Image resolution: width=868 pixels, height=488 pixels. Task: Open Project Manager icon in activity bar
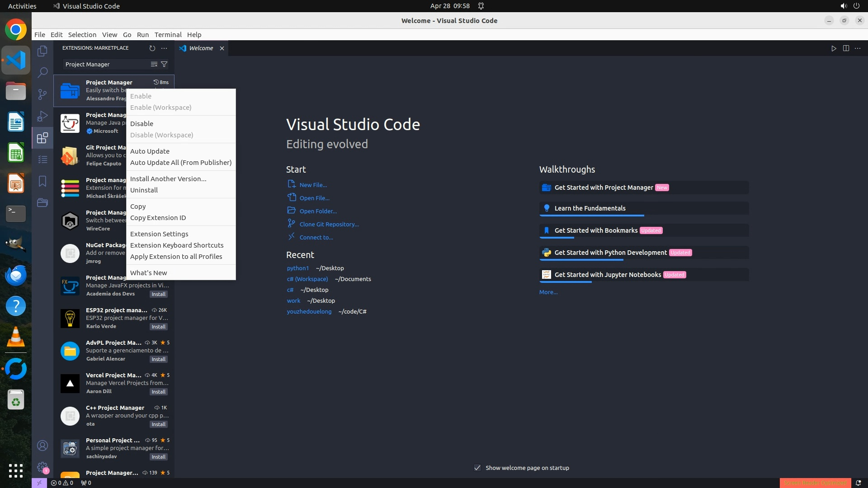point(42,202)
